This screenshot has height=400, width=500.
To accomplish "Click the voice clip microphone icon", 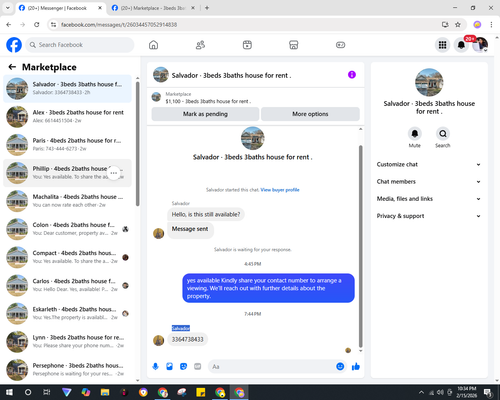I will click(x=155, y=367).
